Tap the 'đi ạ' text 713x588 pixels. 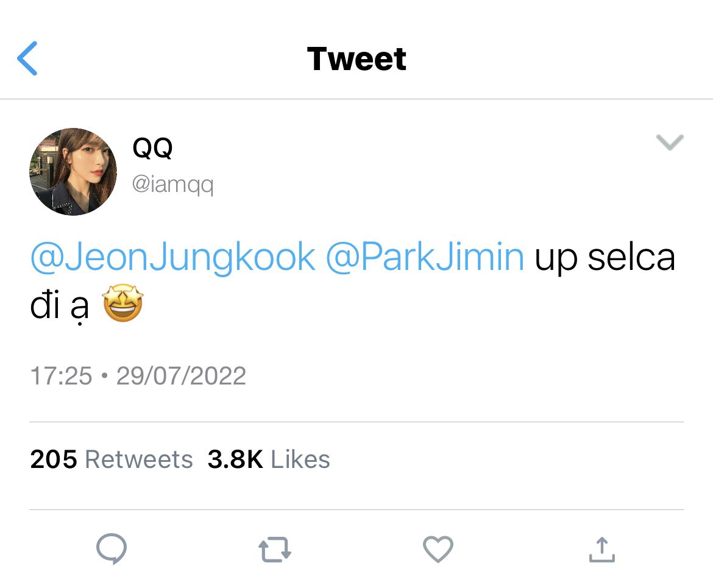click(60, 306)
